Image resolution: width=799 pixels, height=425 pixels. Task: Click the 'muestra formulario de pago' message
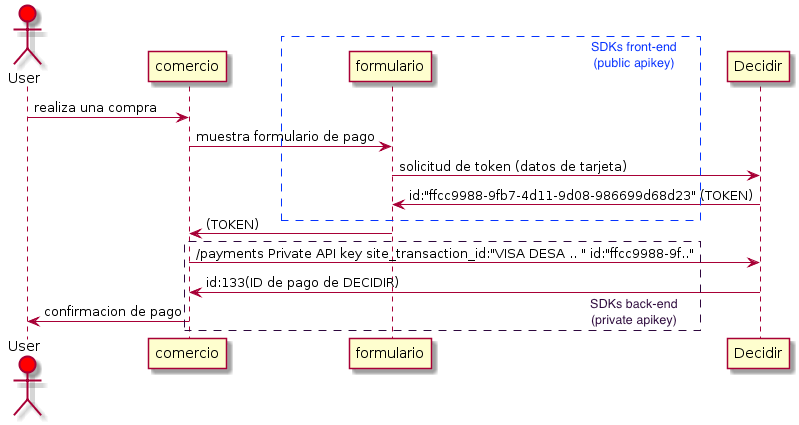coord(285,136)
